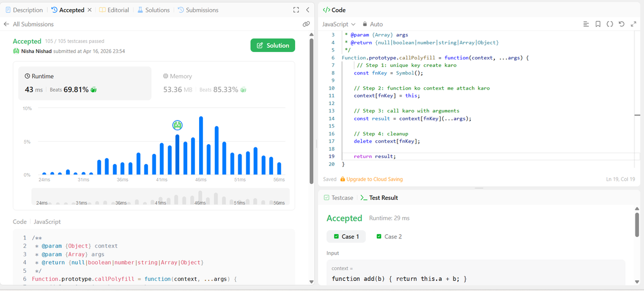Click the green clap icon beside 69.81%
Image resolution: width=644 pixels, height=291 pixels.
[x=94, y=89]
